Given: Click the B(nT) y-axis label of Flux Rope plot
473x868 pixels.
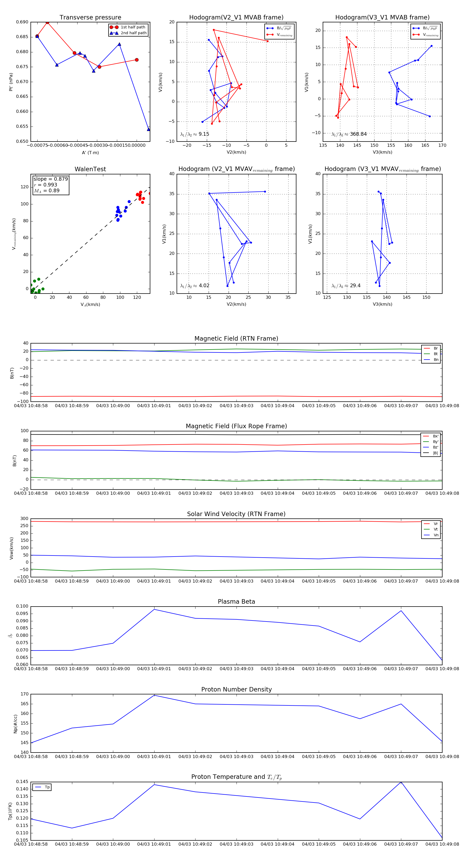Looking at the screenshot, I should pyautogui.click(x=14, y=461).
